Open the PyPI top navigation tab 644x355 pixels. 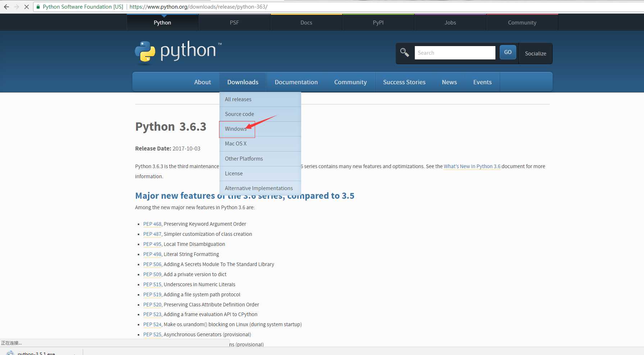click(x=378, y=22)
